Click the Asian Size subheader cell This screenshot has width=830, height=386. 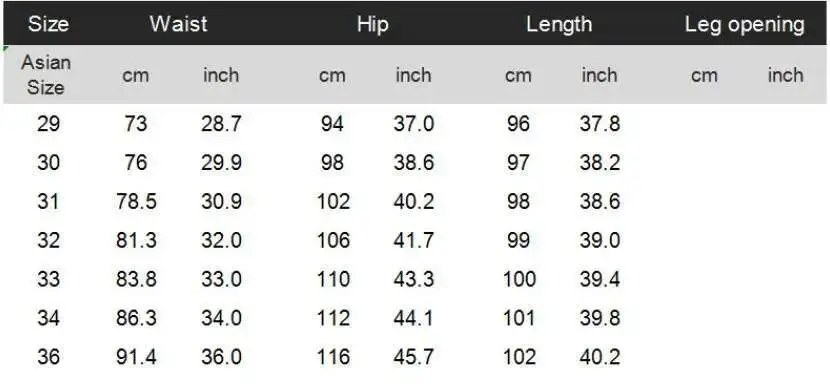46,75
